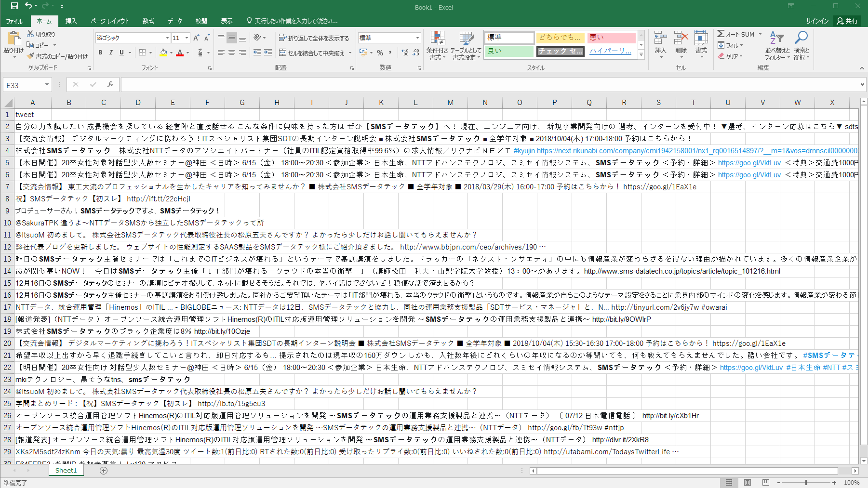The width and height of the screenshot is (868, 488).
Task: Click the Decrease Decimal icon
Action: click(415, 53)
